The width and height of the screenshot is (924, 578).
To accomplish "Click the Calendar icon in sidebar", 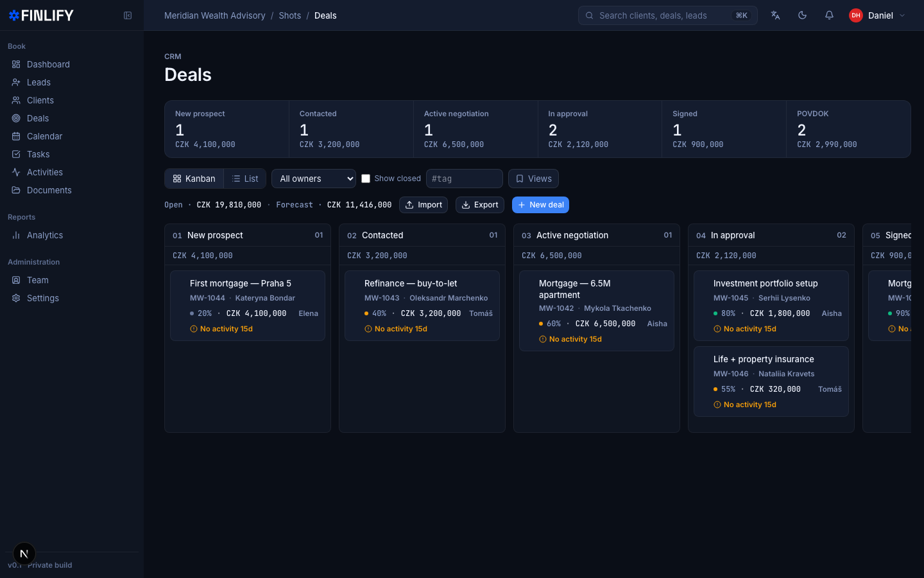I will [16, 136].
